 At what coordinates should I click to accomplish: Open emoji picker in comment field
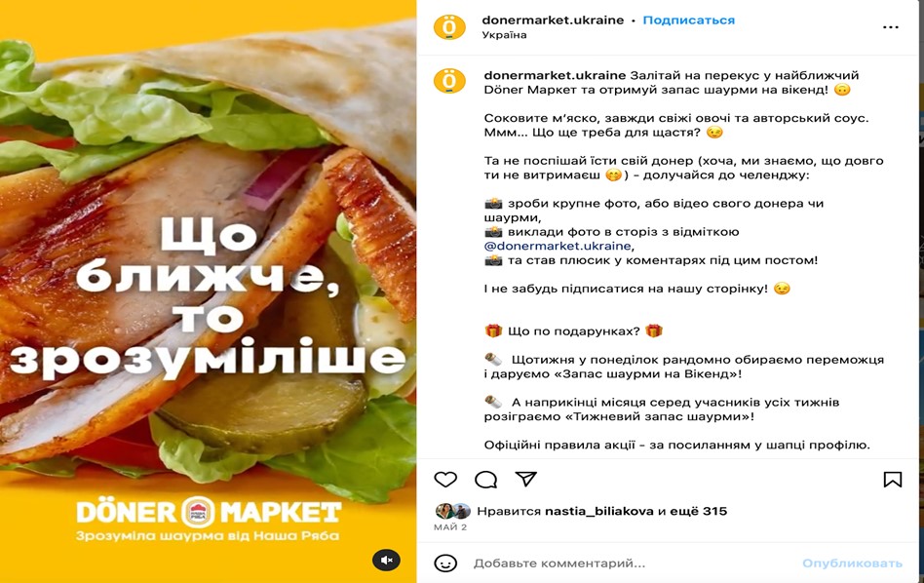[445, 563]
